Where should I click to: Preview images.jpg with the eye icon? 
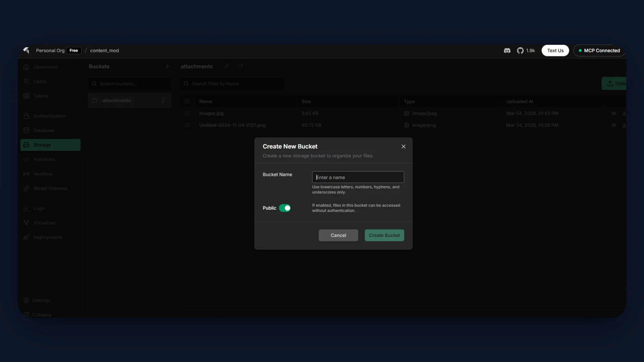click(613, 113)
